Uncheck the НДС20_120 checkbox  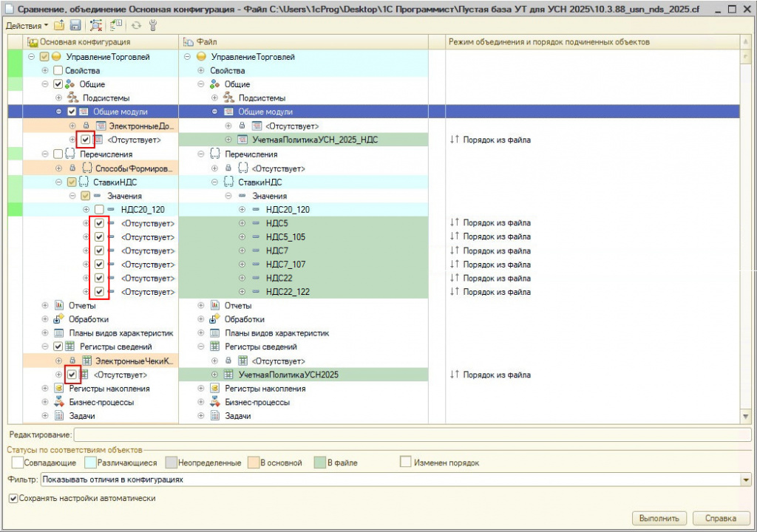tap(99, 209)
